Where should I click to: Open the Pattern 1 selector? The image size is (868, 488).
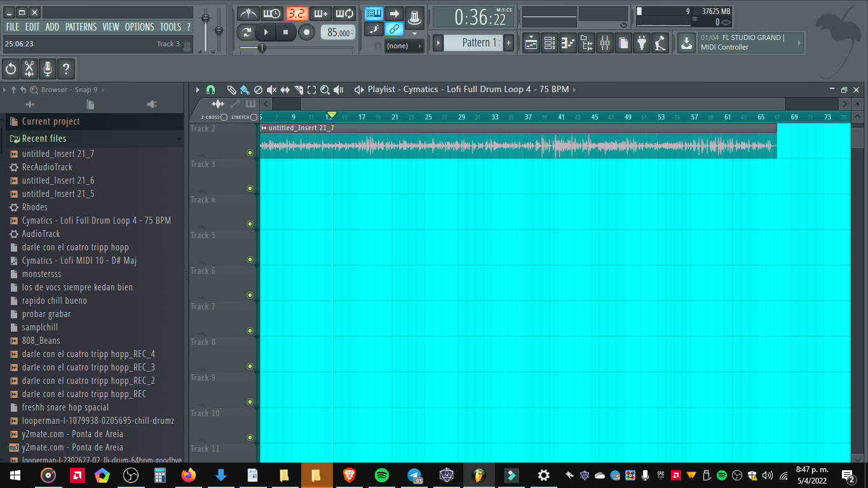[473, 43]
